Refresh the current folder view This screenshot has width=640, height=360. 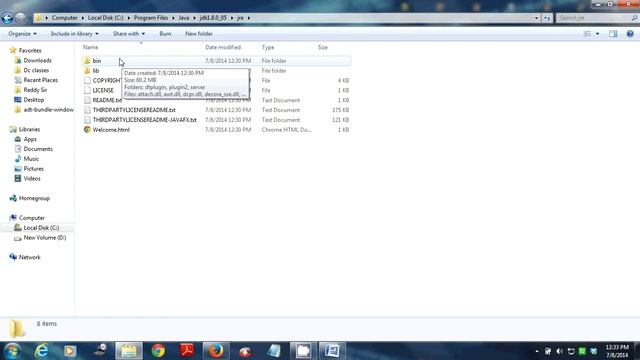547,18
